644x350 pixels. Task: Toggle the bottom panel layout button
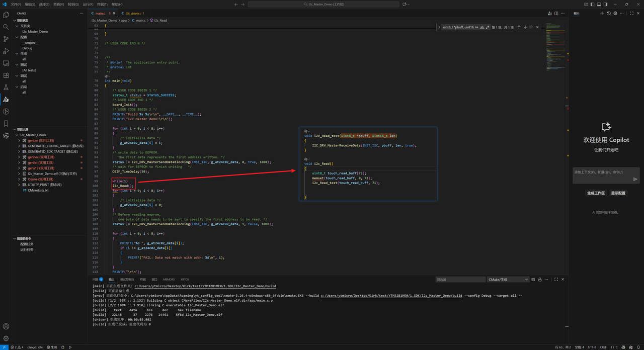(599, 5)
